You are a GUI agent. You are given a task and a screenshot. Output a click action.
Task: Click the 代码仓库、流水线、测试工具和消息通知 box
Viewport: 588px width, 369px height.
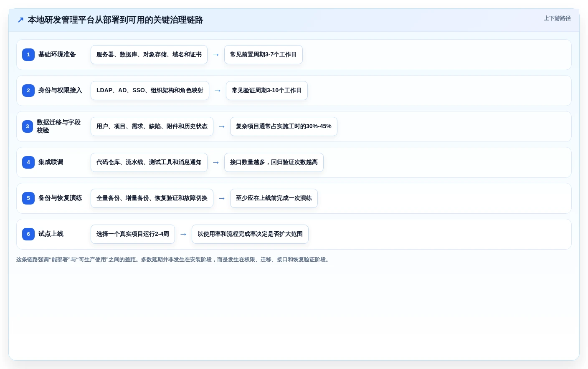pos(149,162)
